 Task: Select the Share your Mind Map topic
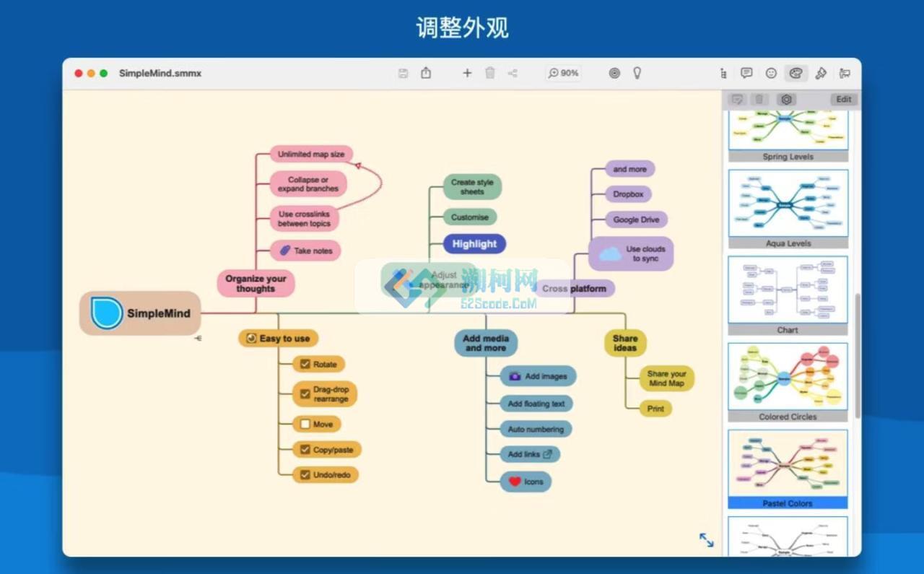click(x=667, y=378)
